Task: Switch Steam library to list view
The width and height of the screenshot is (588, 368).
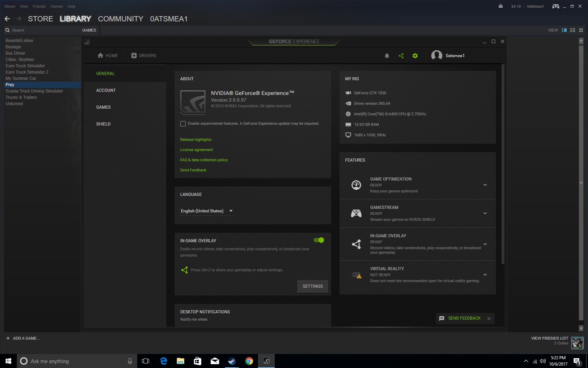Action: coord(573,30)
